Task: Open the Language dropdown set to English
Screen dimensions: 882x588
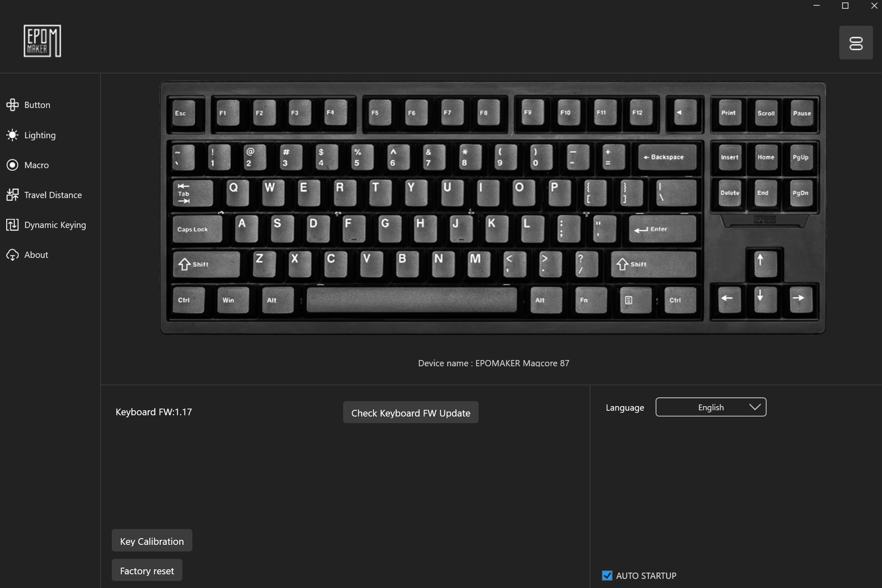Action: [711, 407]
